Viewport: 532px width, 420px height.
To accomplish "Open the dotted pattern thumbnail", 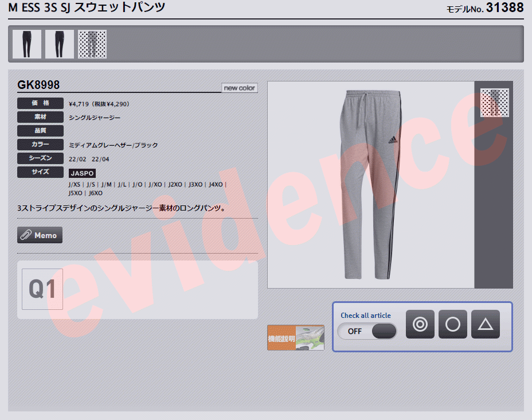I will point(92,43).
